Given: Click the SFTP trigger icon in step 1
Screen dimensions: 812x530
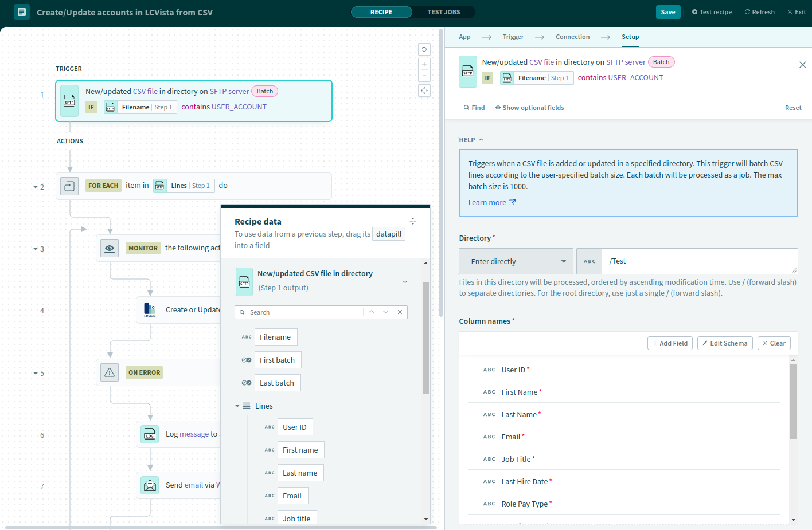Looking at the screenshot, I should click(69, 101).
